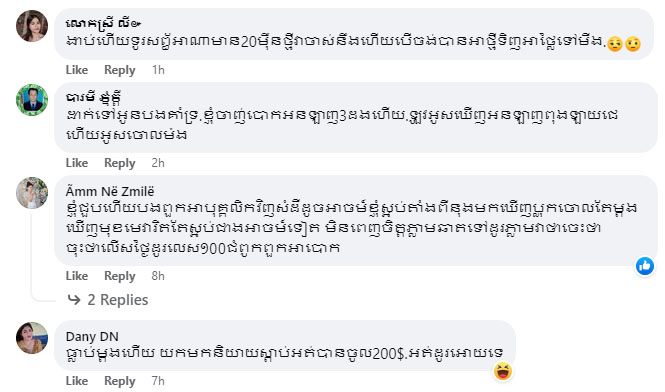Like Dany DN's comment
Viewport: 665px width, 392px height.
tap(77, 381)
